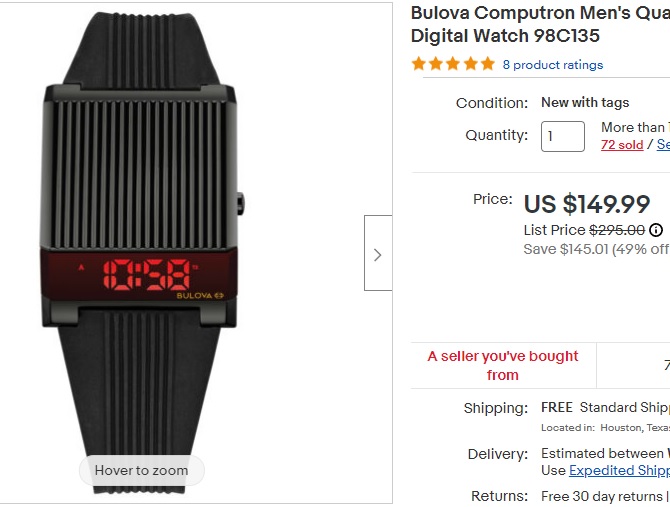Image resolution: width=670 pixels, height=507 pixels.
Task: Click the orange star rating icons
Action: 453,64
